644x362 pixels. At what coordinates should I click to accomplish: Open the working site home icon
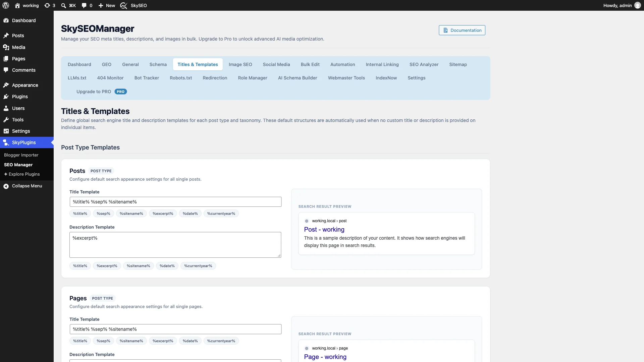[17, 5]
